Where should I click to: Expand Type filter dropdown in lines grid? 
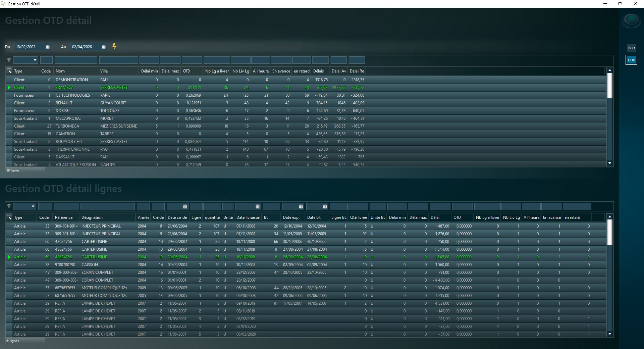(x=33, y=206)
